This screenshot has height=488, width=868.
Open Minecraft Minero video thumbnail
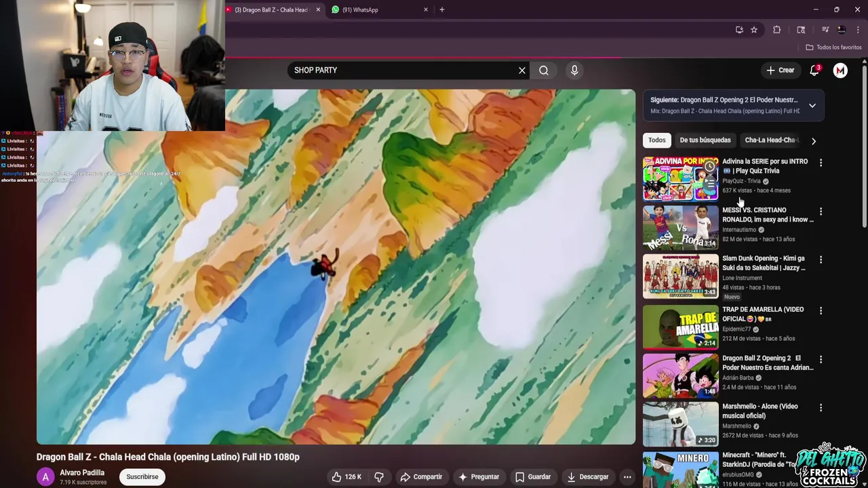pyautogui.click(x=680, y=470)
